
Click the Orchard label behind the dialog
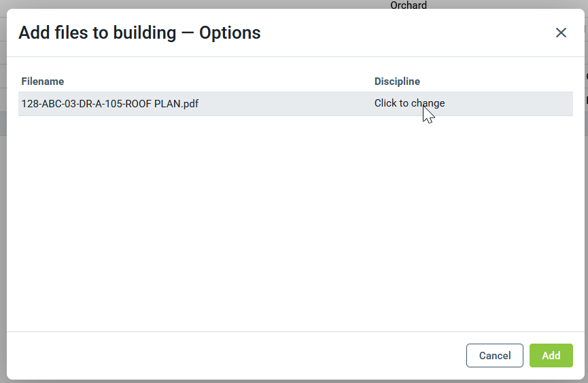(x=409, y=5)
